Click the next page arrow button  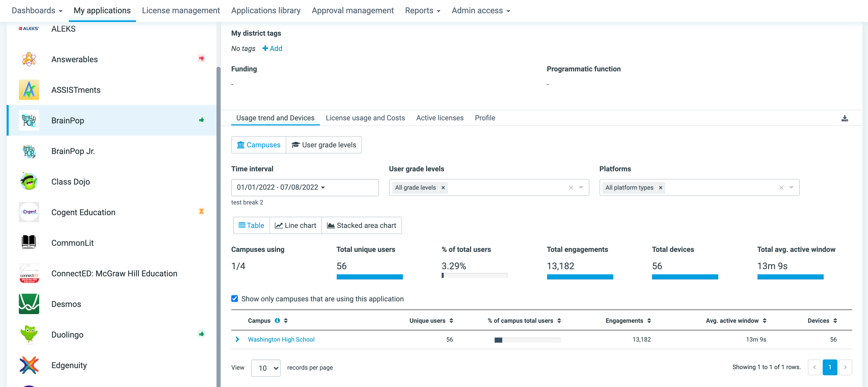[x=845, y=367]
